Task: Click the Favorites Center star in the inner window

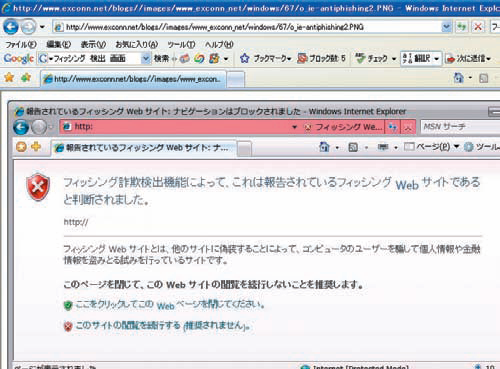Action: point(21,146)
